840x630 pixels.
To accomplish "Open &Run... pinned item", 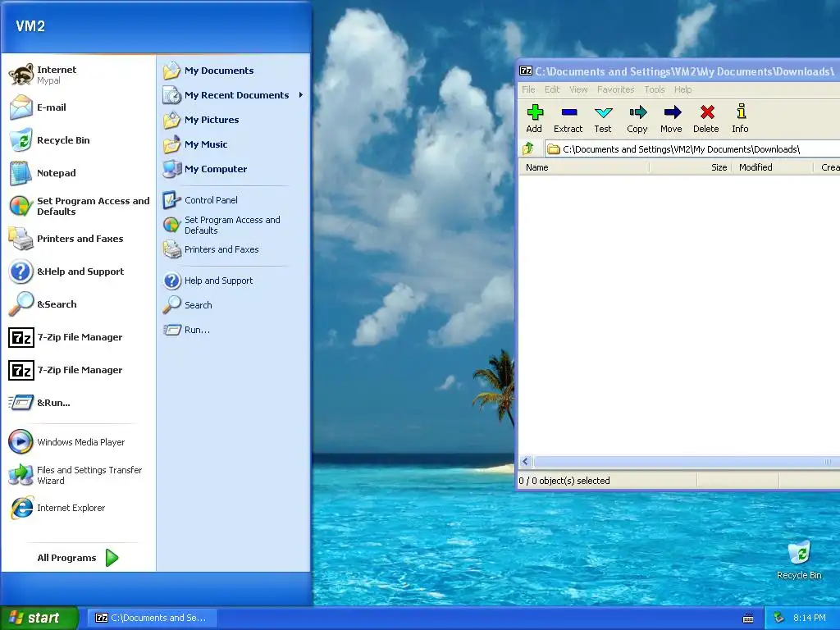I will tap(79, 402).
